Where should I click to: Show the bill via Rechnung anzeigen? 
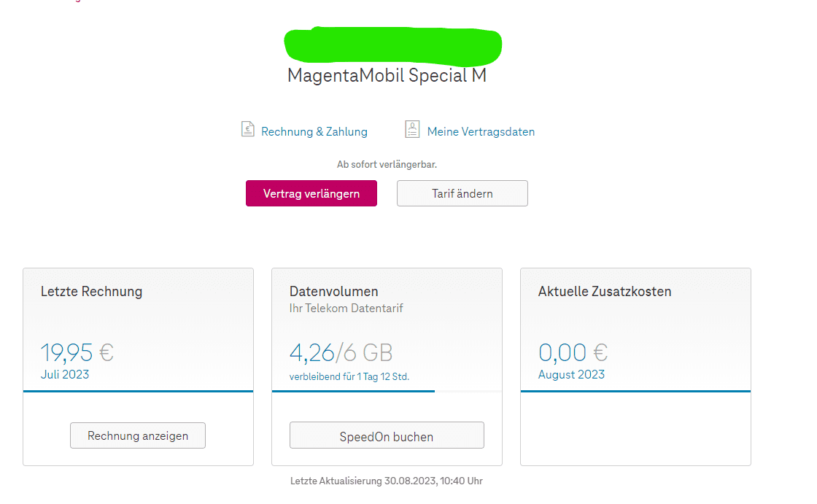138,435
